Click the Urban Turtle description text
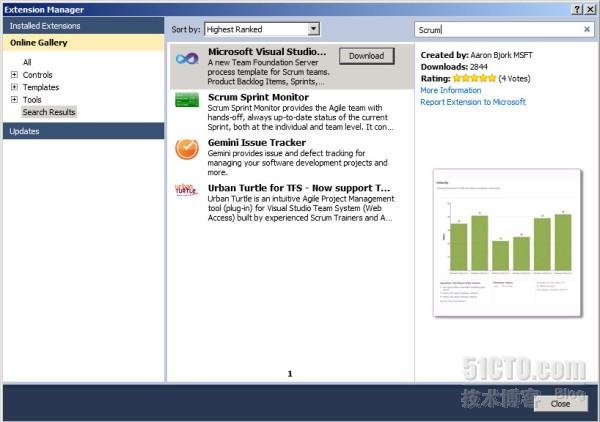This screenshot has height=422, width=600. click(x=301, y=209)
